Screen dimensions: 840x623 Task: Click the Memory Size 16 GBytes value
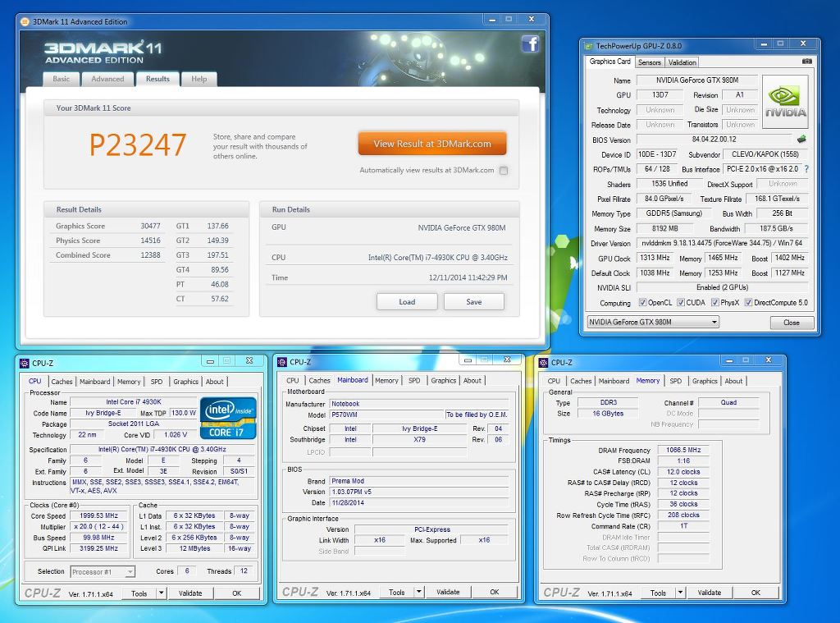pyautogui.click(x=608, y=414)
